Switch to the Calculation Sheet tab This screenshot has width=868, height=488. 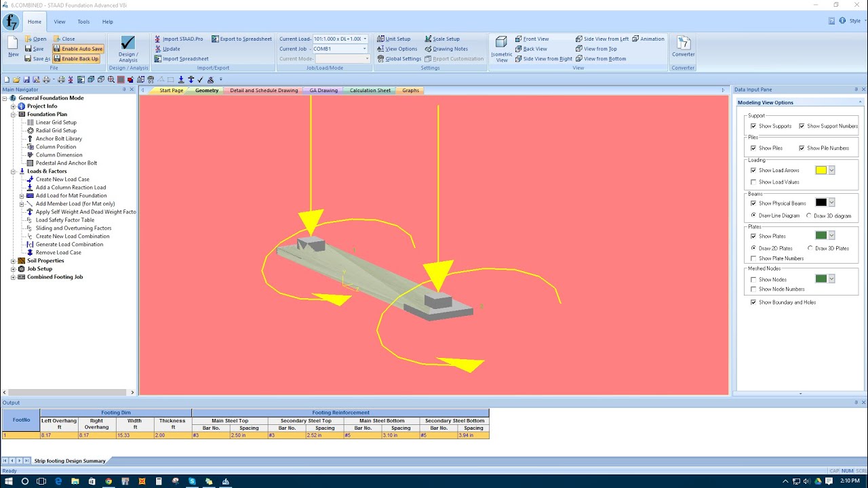pyautogui.click(x=370, y=90)
